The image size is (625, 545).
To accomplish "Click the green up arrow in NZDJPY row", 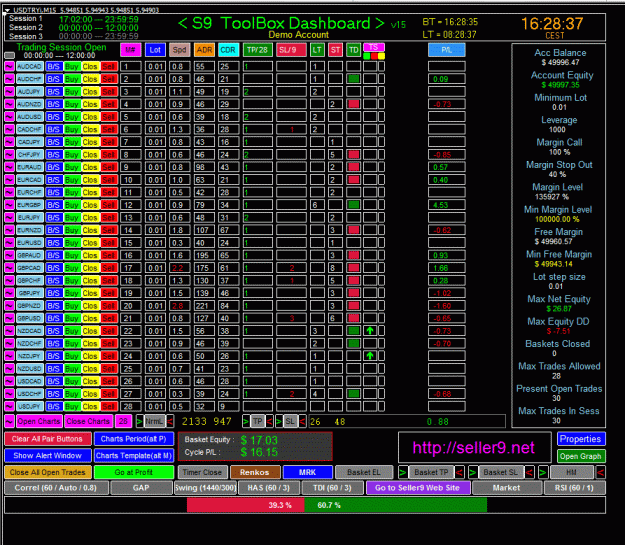I will coord(370,356).
